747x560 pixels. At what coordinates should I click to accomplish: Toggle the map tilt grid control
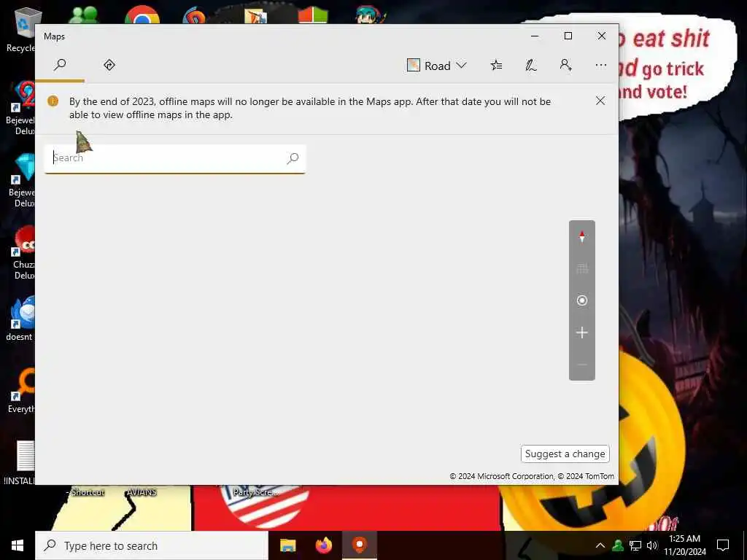tap(581, 268)
